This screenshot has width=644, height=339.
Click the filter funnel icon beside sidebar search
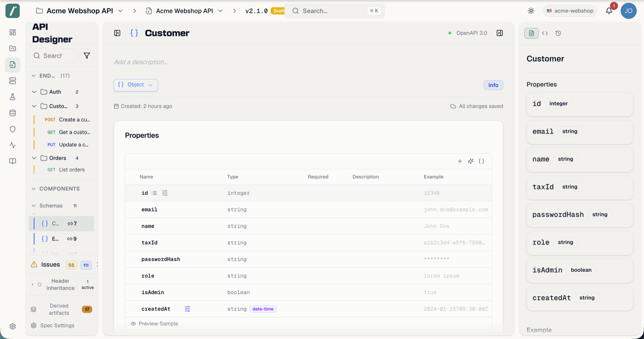(87, 56)
